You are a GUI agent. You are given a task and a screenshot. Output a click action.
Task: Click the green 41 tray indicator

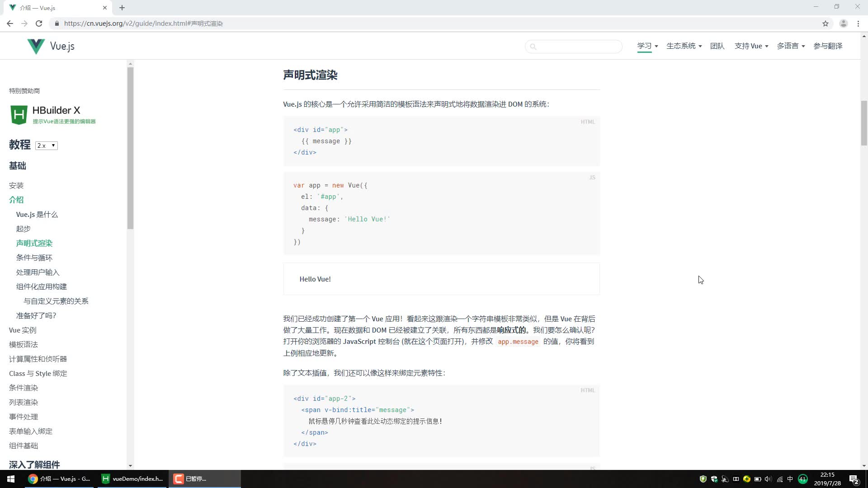point(803,479)
